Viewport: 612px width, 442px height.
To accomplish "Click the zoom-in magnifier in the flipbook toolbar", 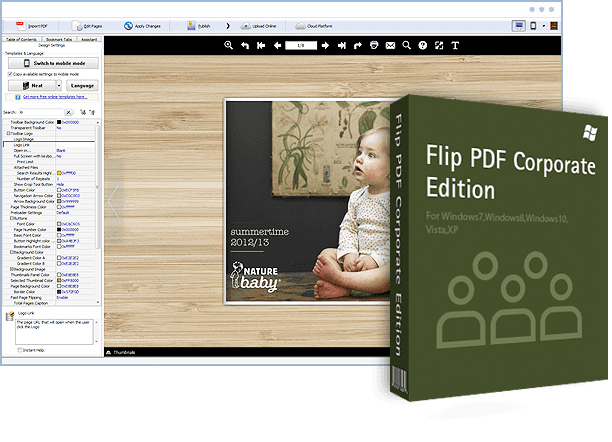I will (228, 45).
